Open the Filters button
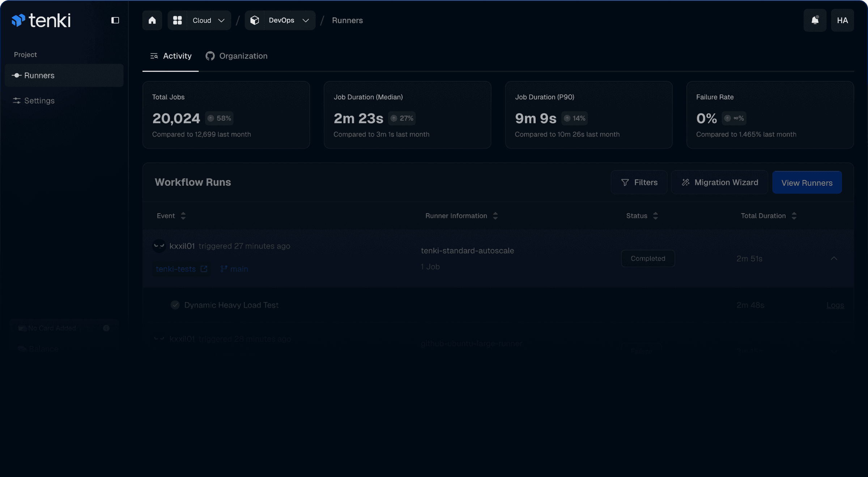868x477 pixels. tap(639, 182)
